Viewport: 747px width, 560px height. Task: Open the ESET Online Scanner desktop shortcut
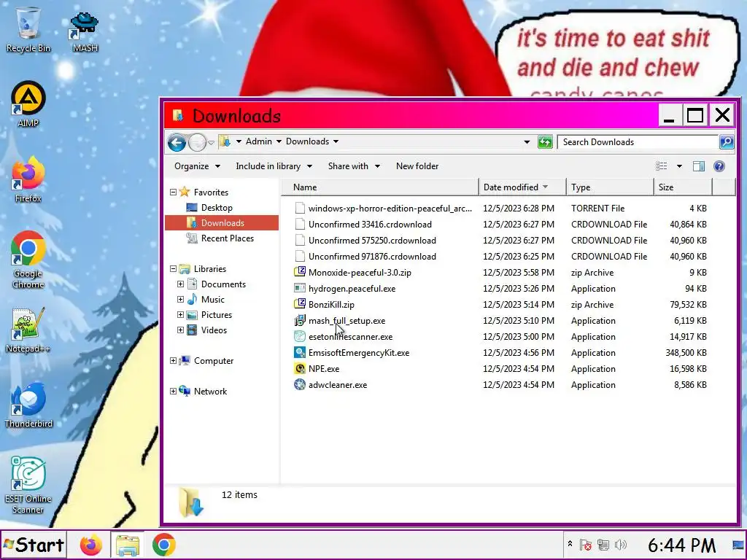point(28,485)
